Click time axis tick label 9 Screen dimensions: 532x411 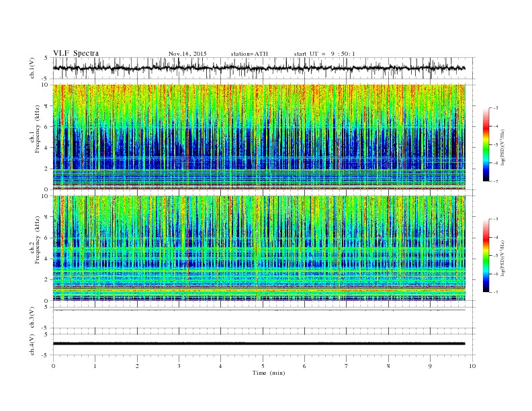(x=430, y=366)
